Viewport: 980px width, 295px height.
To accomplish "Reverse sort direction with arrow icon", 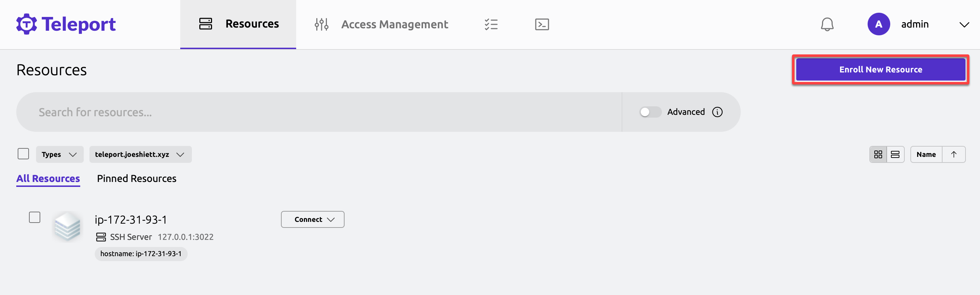I will tap(953, 154).
